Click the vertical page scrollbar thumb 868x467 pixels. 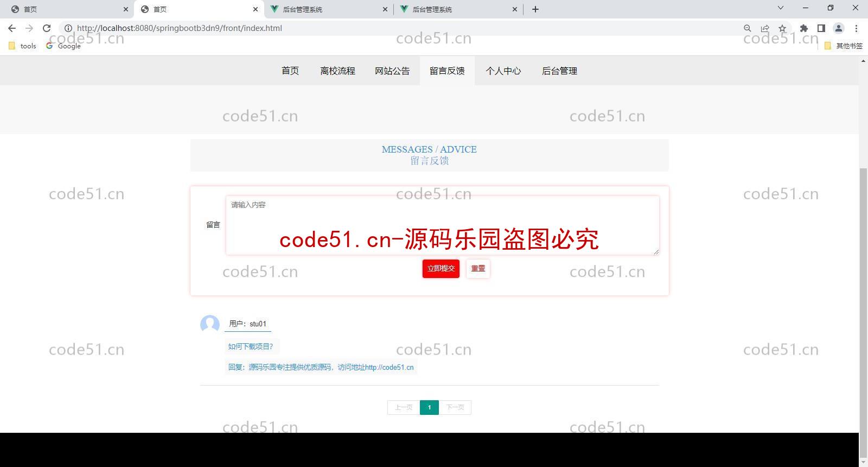click(863, 313)
